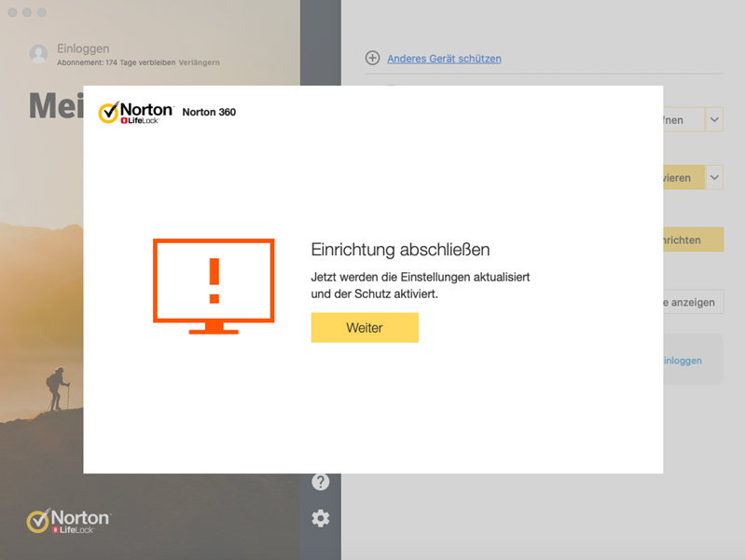Viewport: 746px width, 560px height.
Task: Click the Anderes Gerät schützen link
Action: pos(444,59)
